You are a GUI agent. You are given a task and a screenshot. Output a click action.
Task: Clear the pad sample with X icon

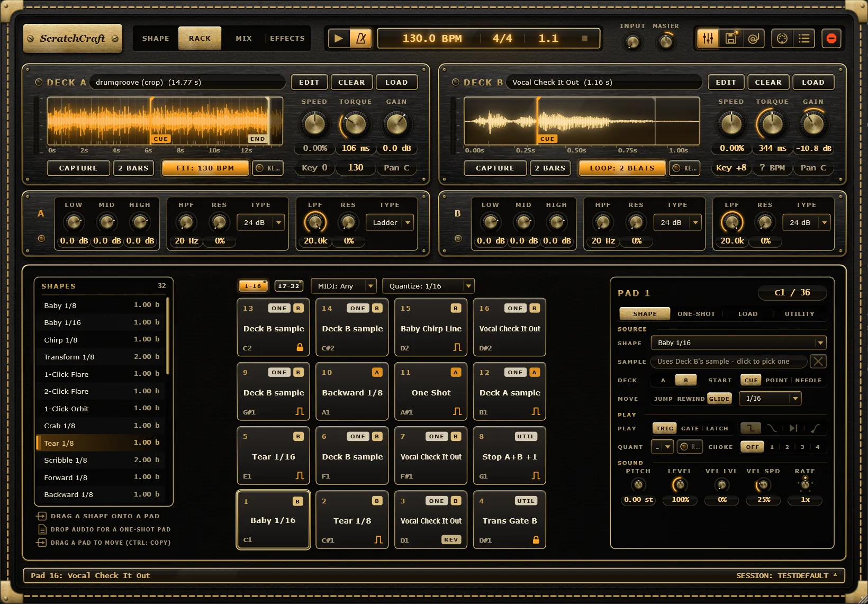pos(818,362)
